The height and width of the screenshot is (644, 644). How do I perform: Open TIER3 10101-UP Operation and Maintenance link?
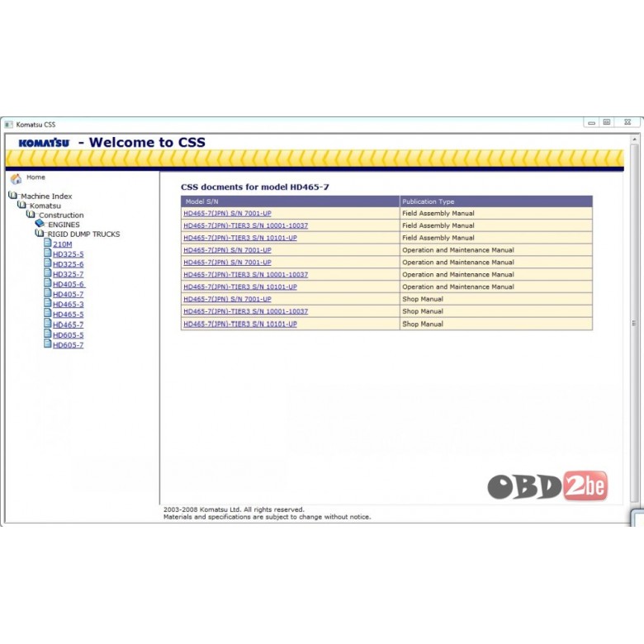240,286
